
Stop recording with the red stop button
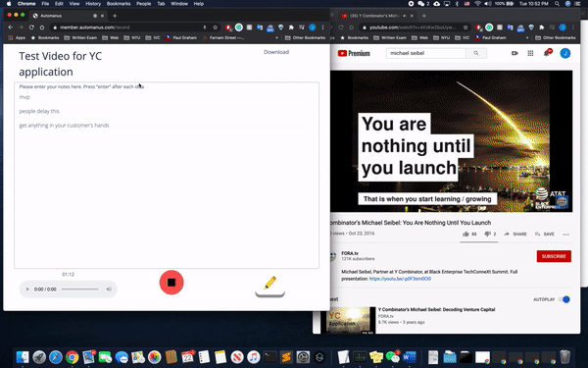coord(171,283)
